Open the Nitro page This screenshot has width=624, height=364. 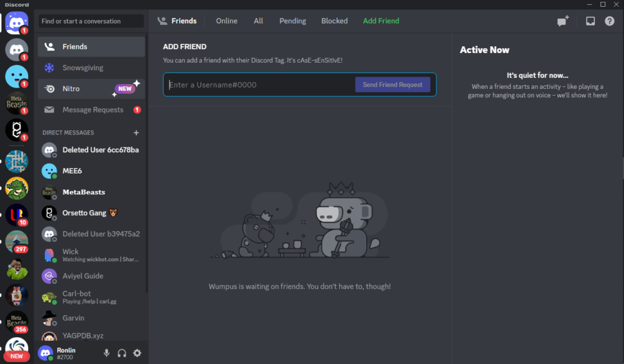(x=91, y=89)
